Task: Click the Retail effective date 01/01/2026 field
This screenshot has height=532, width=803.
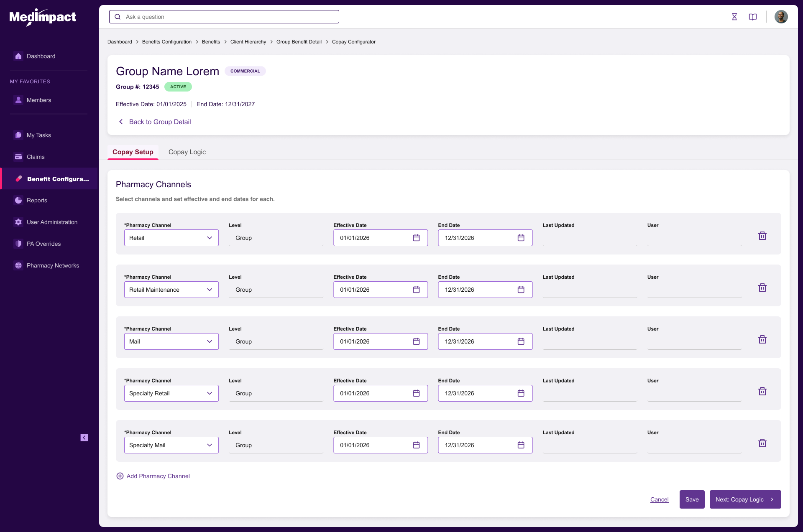Action: pos(381,238)
